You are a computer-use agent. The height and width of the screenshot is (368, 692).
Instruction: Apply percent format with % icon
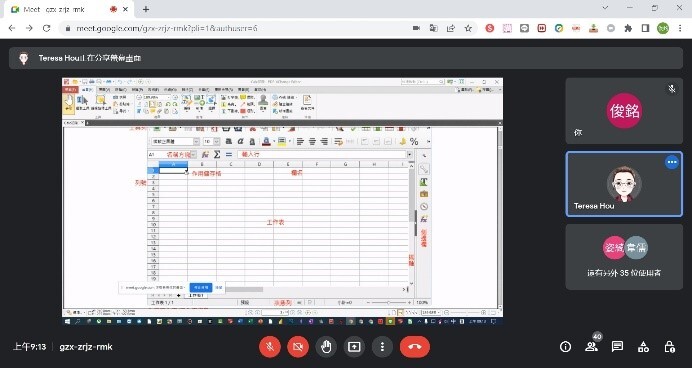[x=414, y=142]
